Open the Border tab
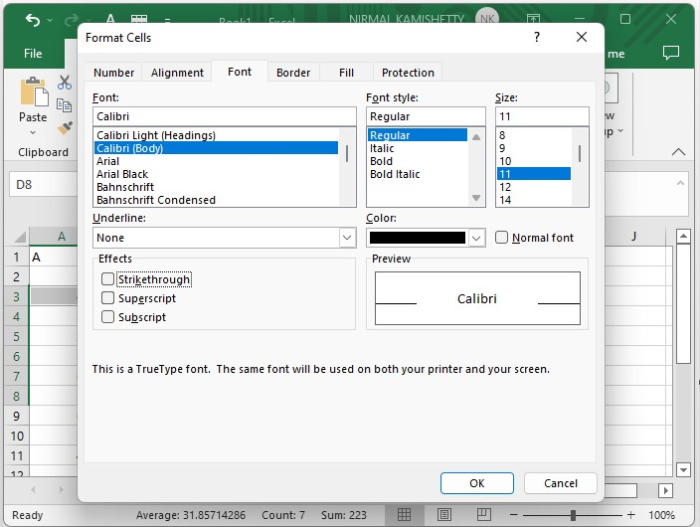Image resolution: width=700 pixels, height=527 pixels. coord(293,72)
